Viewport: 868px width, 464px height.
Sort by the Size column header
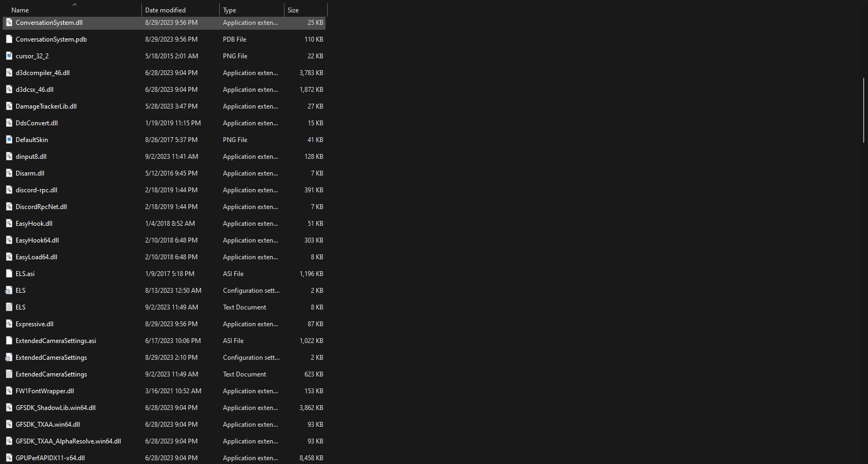(293, 10)
